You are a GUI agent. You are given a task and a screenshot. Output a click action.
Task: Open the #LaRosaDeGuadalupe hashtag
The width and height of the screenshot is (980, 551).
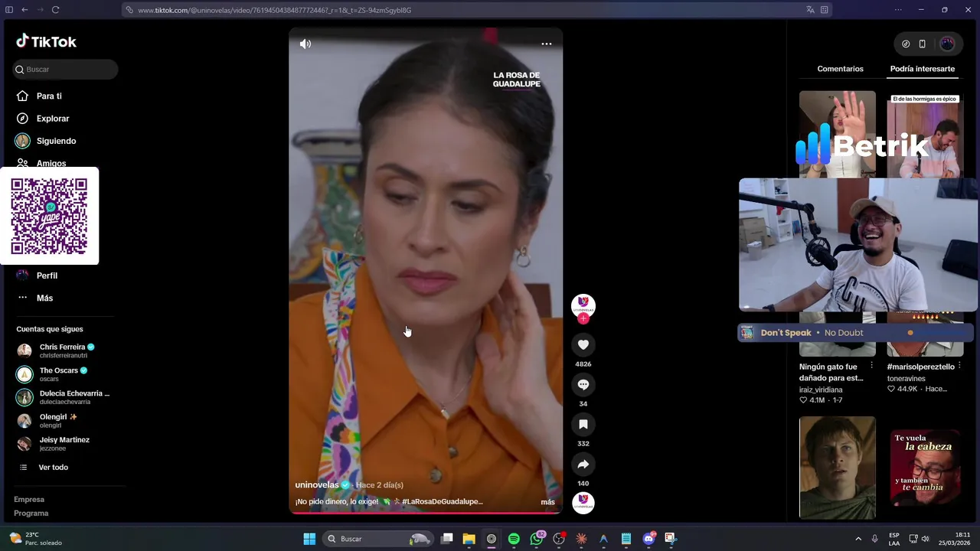coord(443,502)
